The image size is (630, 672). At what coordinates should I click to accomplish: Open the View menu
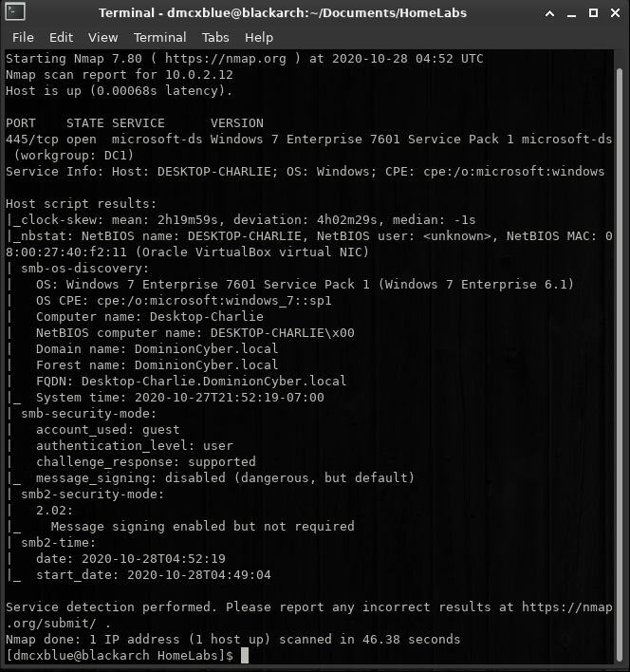coord(103,38)
